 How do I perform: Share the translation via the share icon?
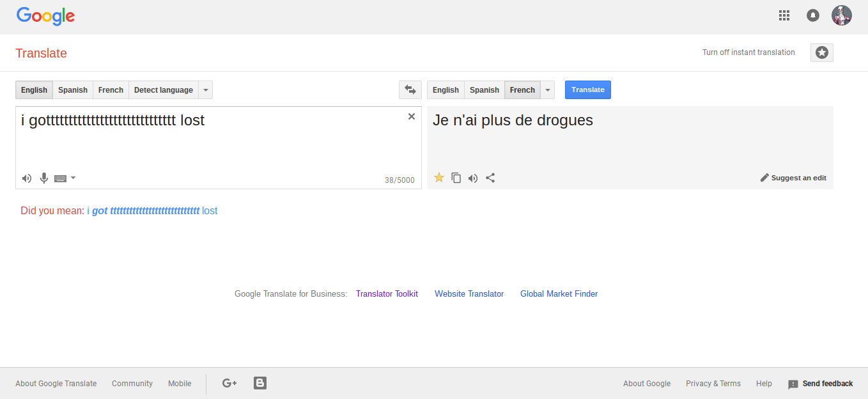[x=490, y=178]
